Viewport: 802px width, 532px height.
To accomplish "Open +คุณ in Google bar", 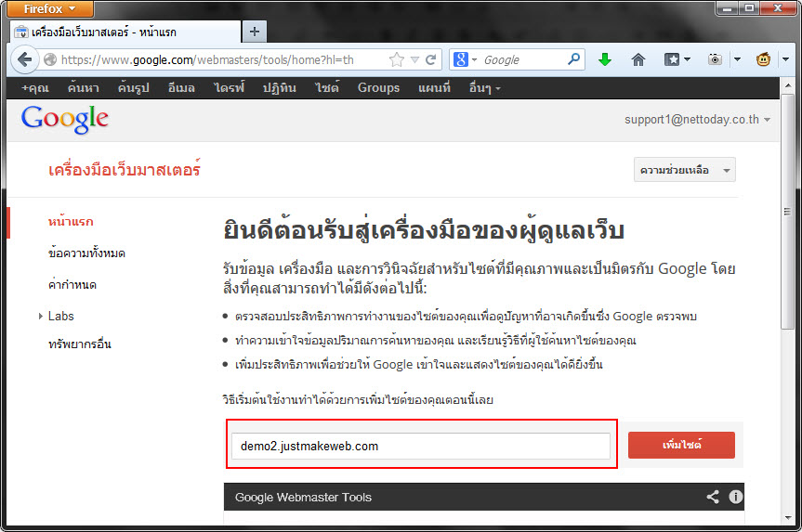I will 34,88.
